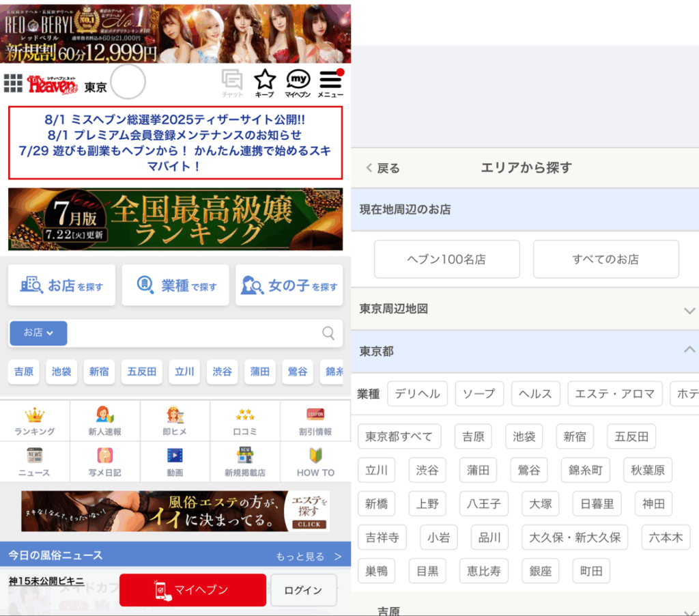The image size is (699, 616).
Task: Click the magnifier search icon
Action: [328, 333]
